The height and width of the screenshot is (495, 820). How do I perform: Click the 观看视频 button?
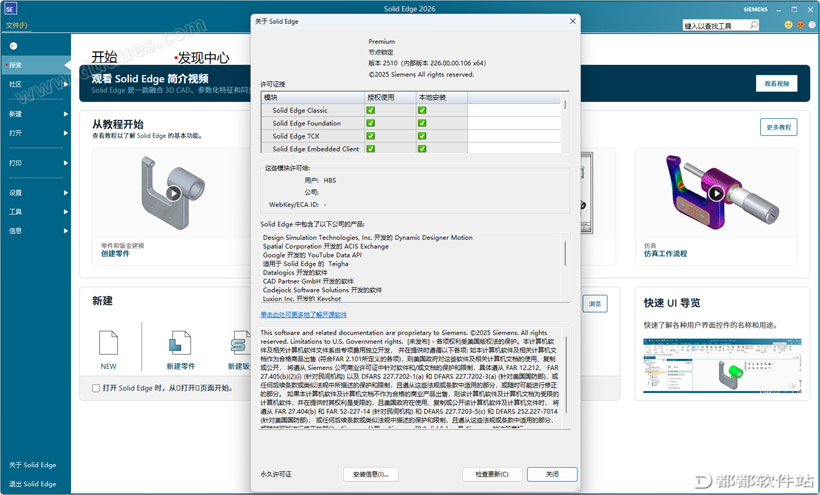(776, 84)
